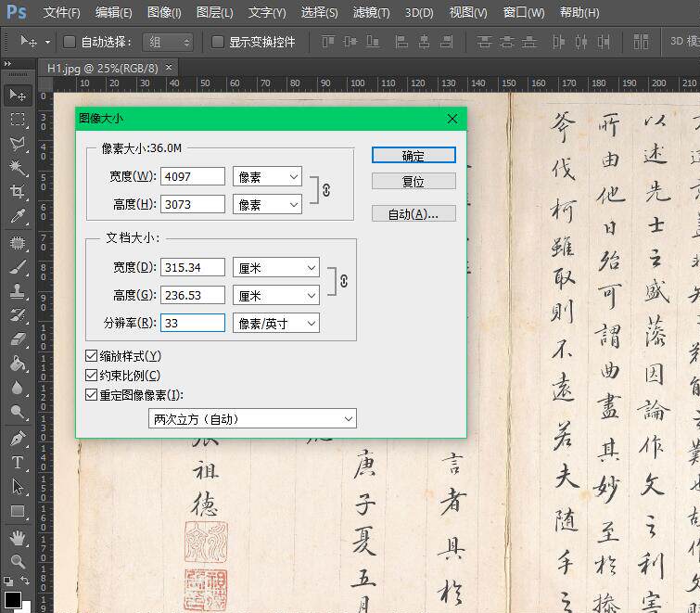Open the 编辑(E) menu
Image resolution: width=700 pixels, height=613 pixels.
pos(113,12)
